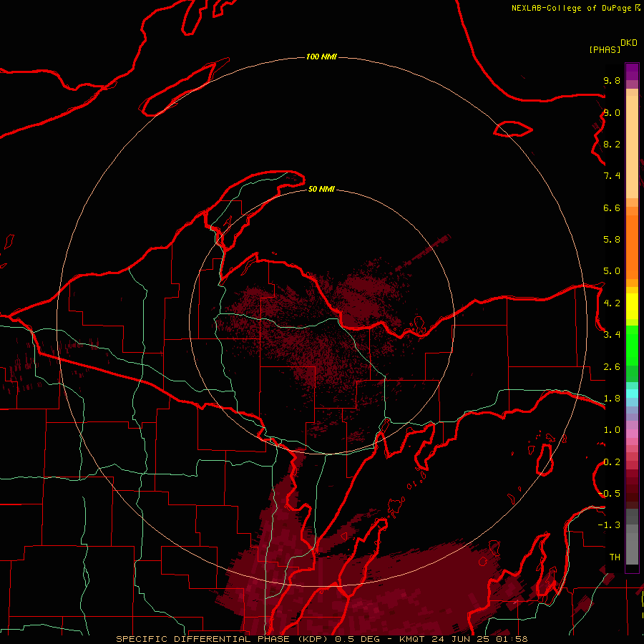Click the cyan segment of the color bar
644x644 pixels.
(x=632, y=394)
